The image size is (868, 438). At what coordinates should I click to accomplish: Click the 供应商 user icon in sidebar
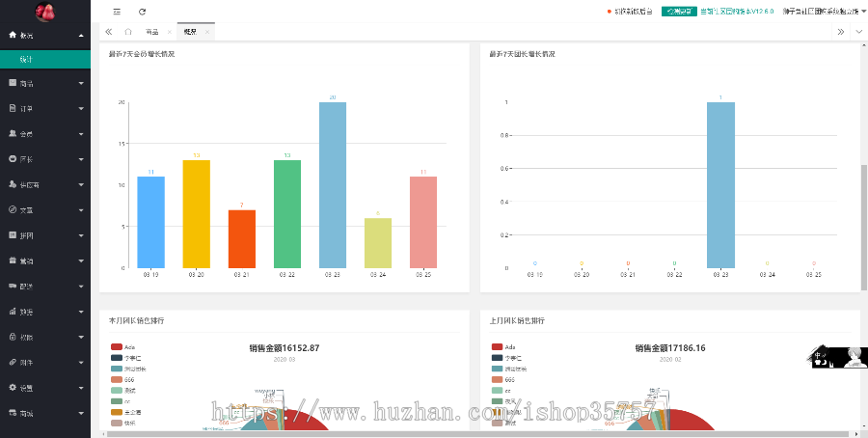[13, 184]
